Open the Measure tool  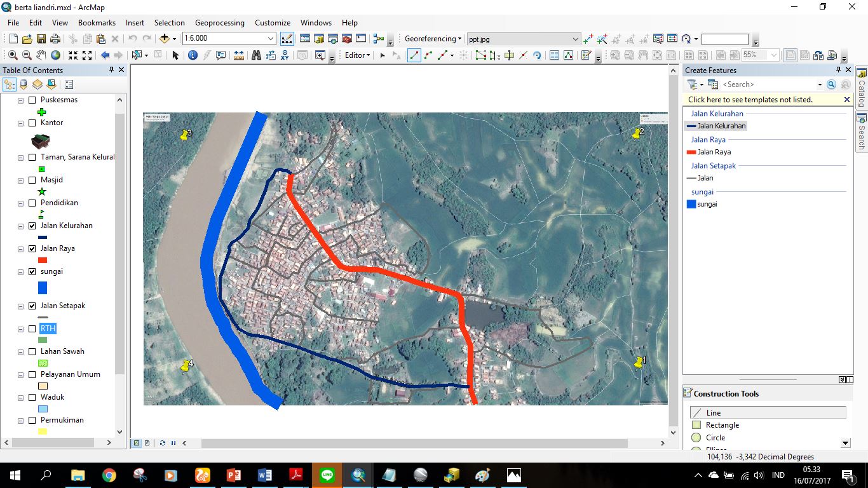238,55
